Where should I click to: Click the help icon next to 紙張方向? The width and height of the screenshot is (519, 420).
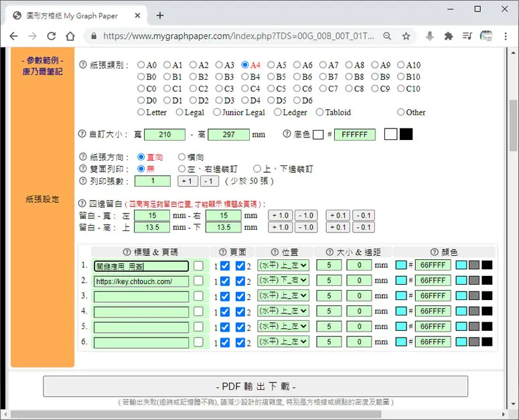tap(83, 157)
